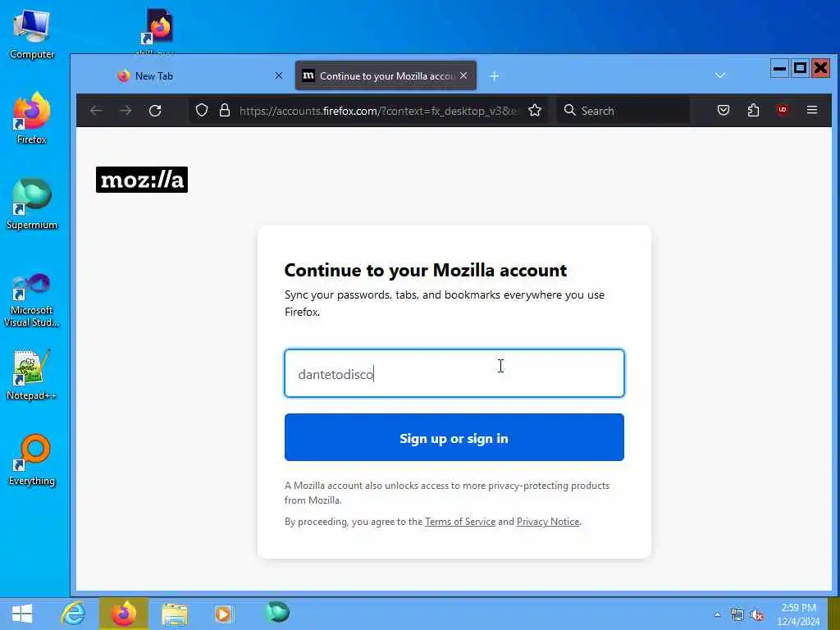Close the New Tab tab
This screenshot has height=630, width=840.
click(x=279, y=75)
